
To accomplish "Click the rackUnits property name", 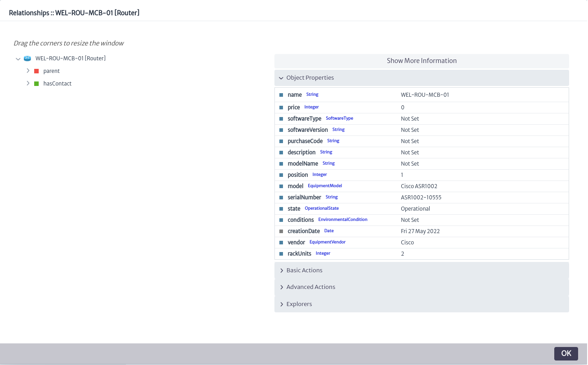I will click(x=300, y=254).
